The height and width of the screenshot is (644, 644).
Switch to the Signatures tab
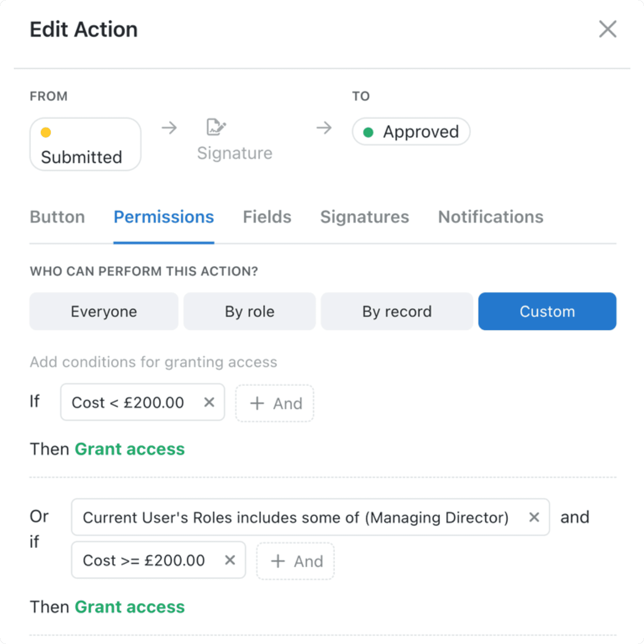pyautogui.click(x=365, y=217)
